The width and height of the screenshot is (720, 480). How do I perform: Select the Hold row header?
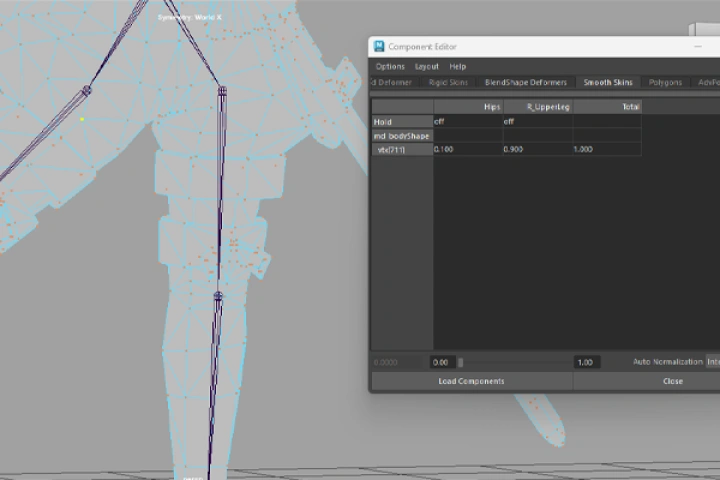pos(402,122)
